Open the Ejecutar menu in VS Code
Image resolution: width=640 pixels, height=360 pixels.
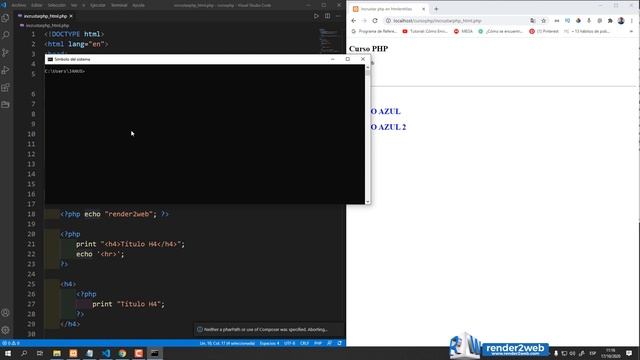[98, 5]
